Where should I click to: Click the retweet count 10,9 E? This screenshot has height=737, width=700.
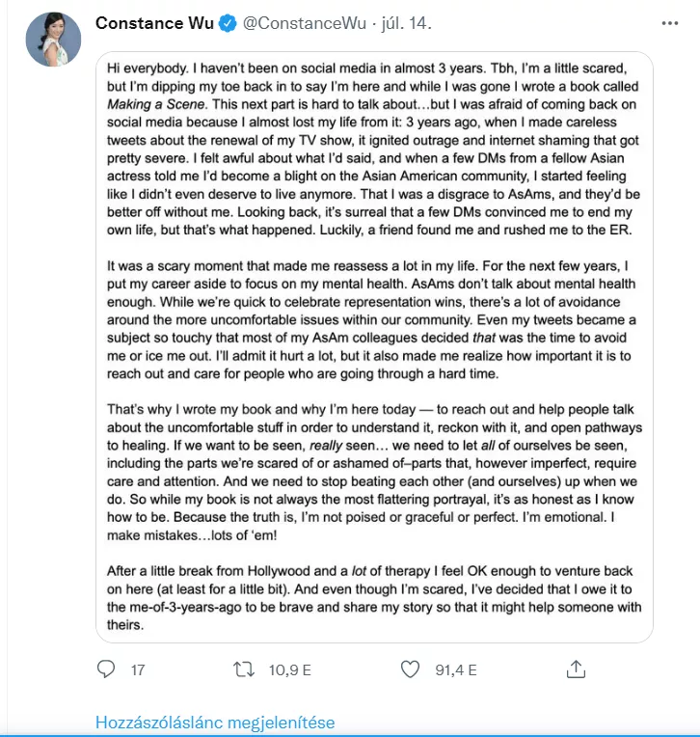click(290, 669)
